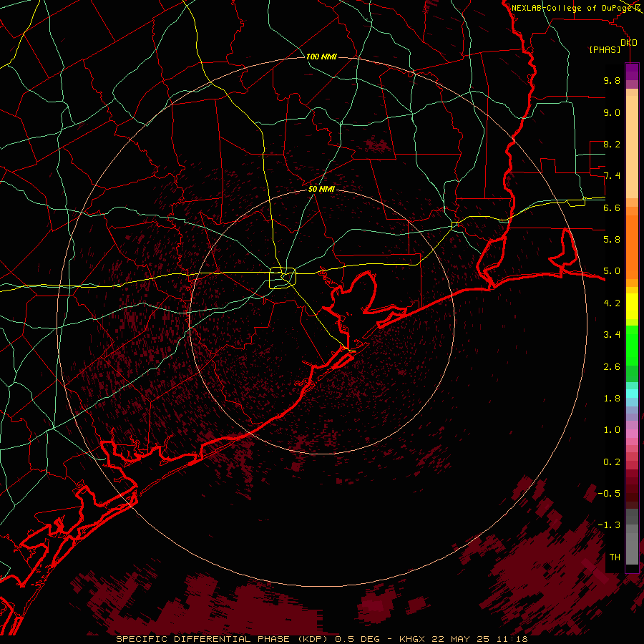Click the 8.2 scale value
Screen dimensions: 644x644
612,144
